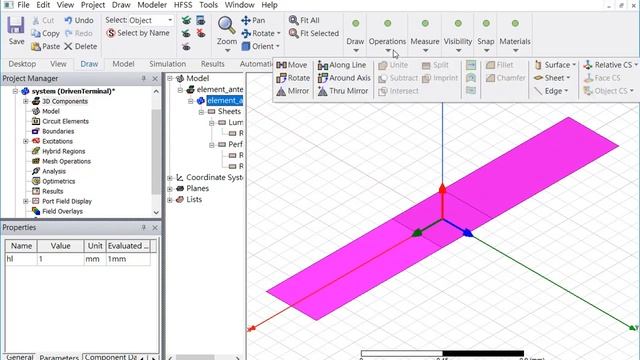Click Fit All
The height and width of the screenshot is (360, 640).
click(x=304, y=20)
